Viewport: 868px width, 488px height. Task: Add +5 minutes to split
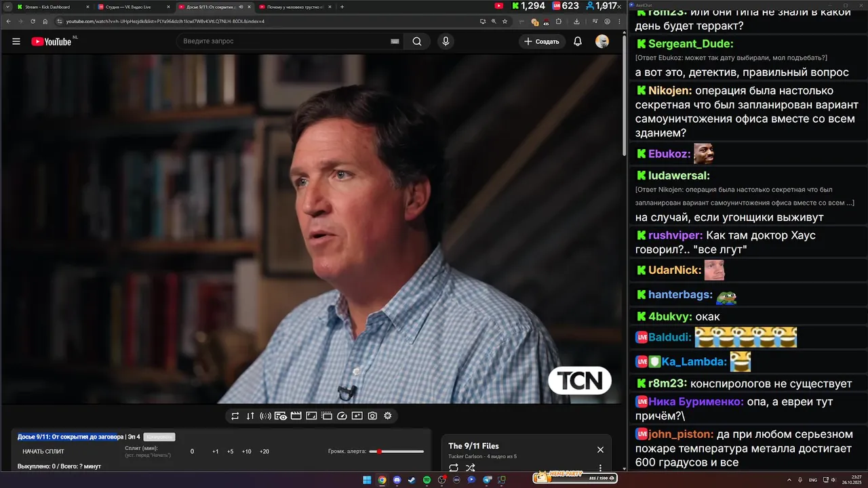[231, 451]
